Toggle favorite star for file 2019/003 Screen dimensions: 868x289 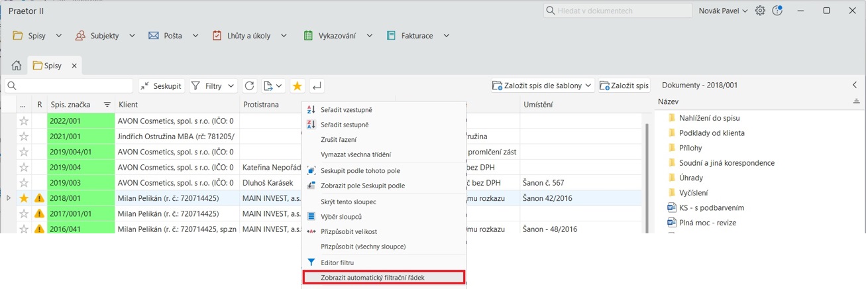(24, 182)
